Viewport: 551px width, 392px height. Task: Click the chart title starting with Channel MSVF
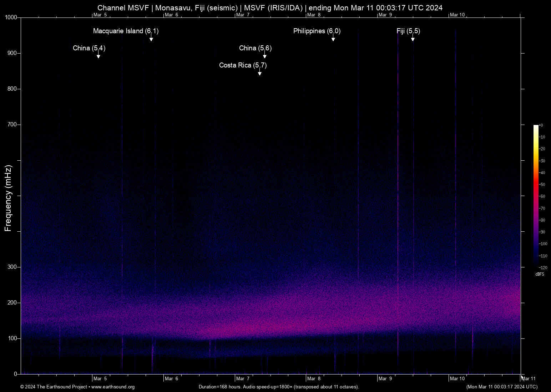click(270, 8)
